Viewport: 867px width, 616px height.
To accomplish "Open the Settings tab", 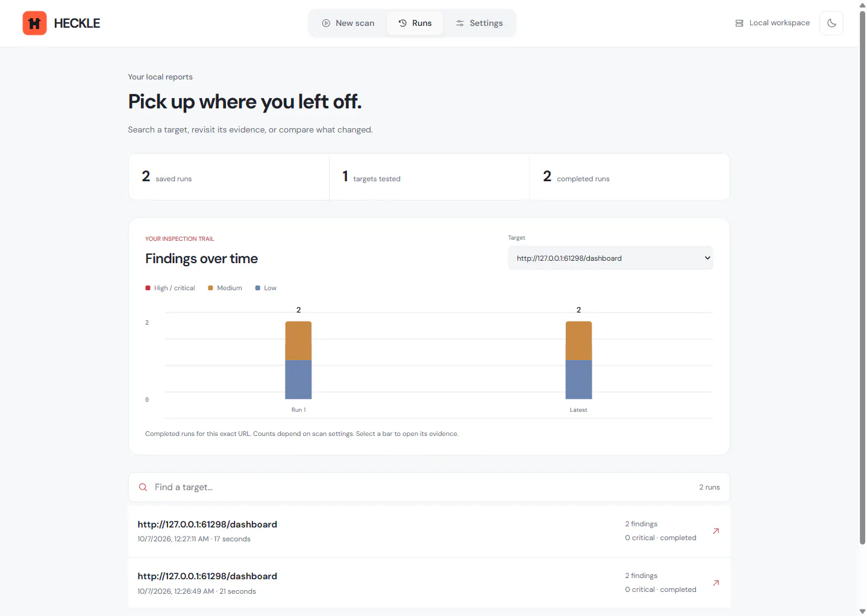I will 479,23.
